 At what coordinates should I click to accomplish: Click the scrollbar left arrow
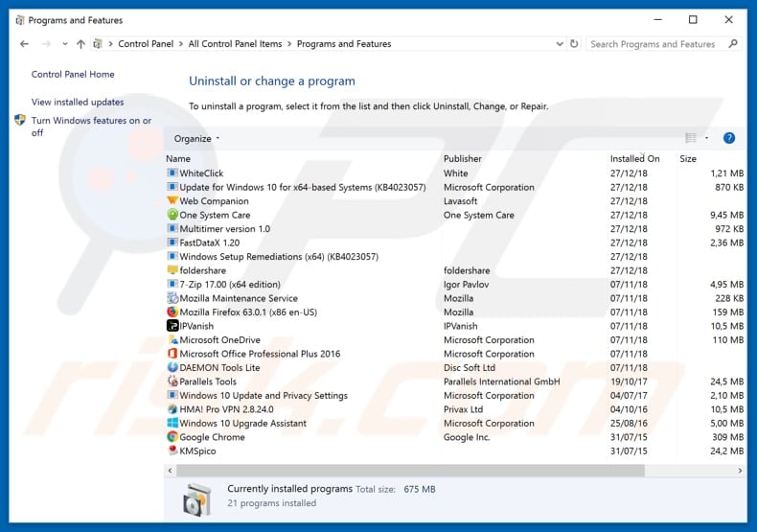pos(170,471)
